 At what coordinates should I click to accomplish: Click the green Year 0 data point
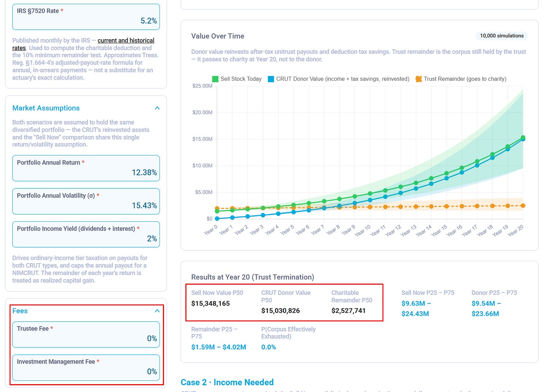coord(217,212)
